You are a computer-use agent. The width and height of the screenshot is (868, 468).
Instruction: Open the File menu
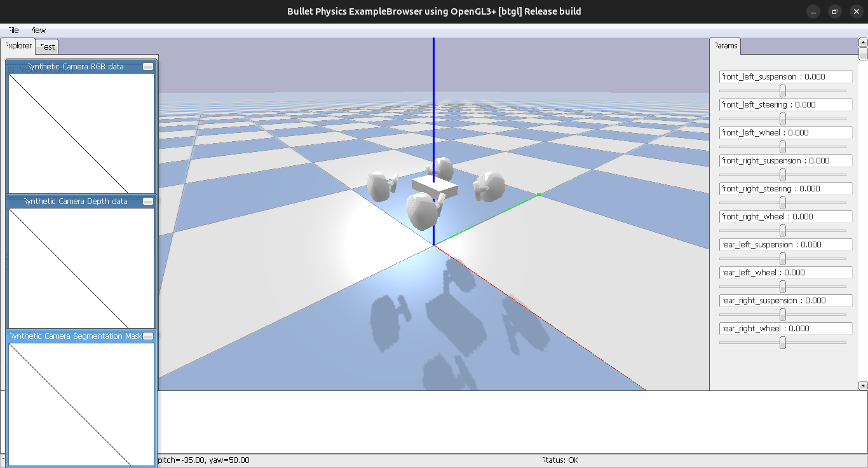pyautogui.click(x=13, y=30)
